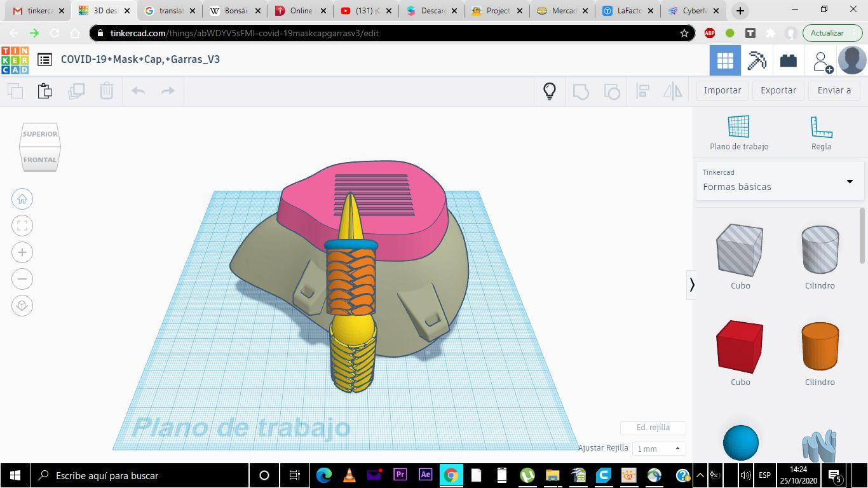Click the Importar button
Screen dimensions: 868x488
[722, 90]
